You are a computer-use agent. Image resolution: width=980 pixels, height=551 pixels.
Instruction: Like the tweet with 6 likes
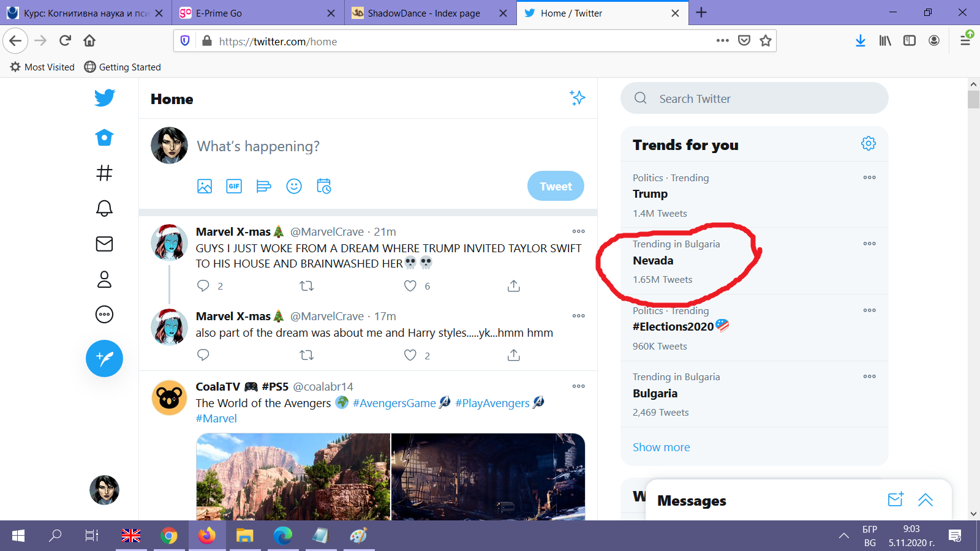pos(410,286)
